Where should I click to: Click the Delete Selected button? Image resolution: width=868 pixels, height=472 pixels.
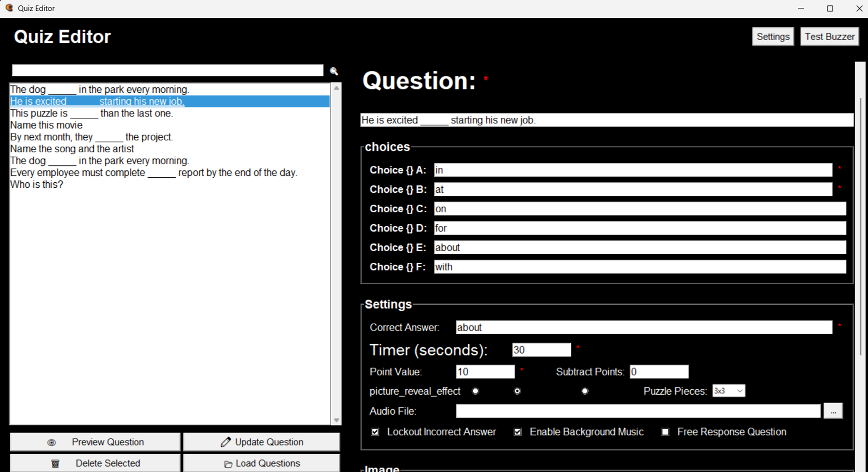tap(95, 463)
